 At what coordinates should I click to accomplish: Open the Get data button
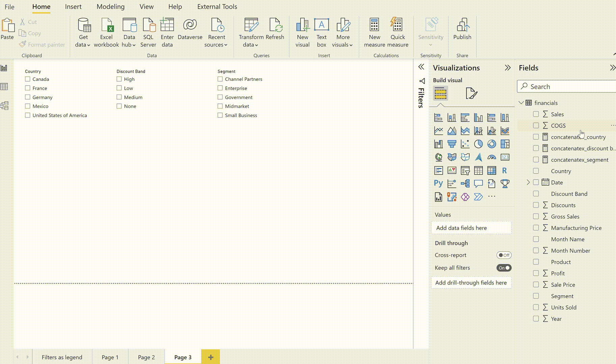click(83, 33)
